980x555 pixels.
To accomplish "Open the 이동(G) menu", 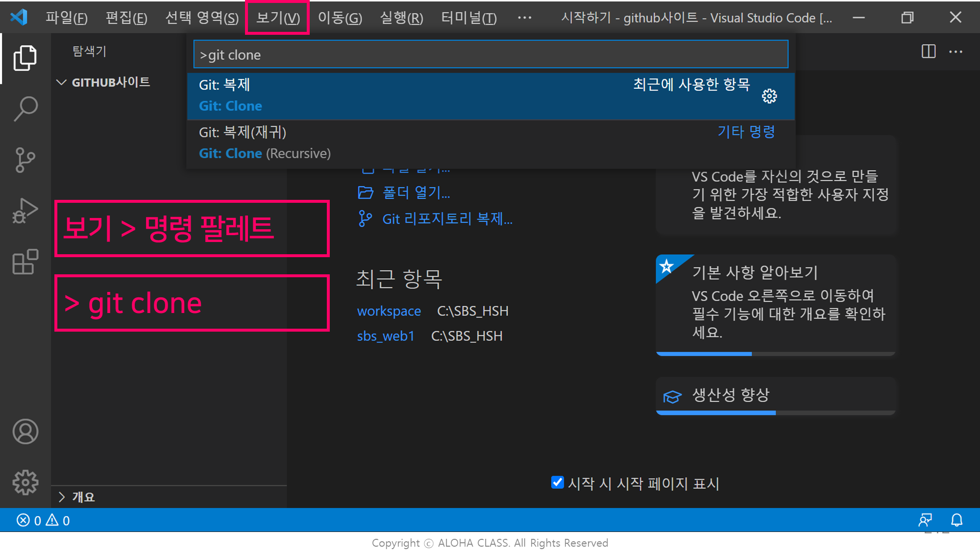I will (x=340, y=18).
